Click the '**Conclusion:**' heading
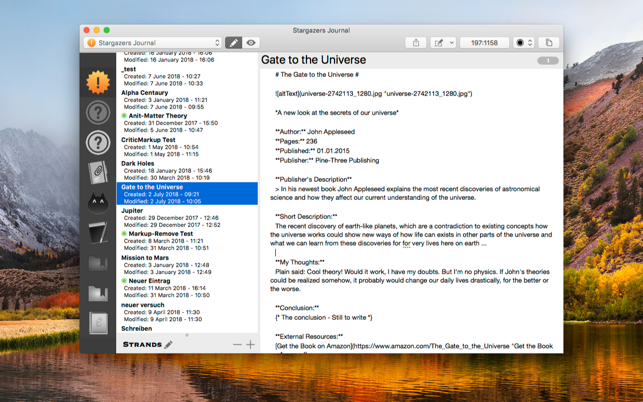The height and width of the screenshot is (402, 643). [x=297, y=308]
